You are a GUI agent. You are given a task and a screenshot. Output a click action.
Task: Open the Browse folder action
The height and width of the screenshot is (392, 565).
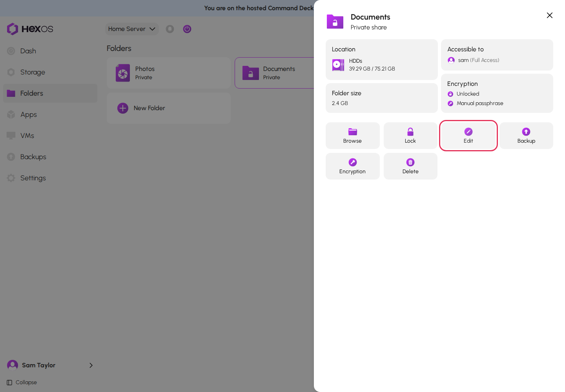point(352,136)
